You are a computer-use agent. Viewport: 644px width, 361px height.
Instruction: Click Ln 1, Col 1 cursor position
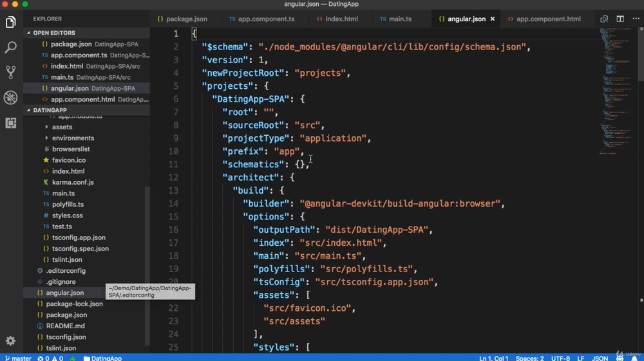(x=494, y=358)
